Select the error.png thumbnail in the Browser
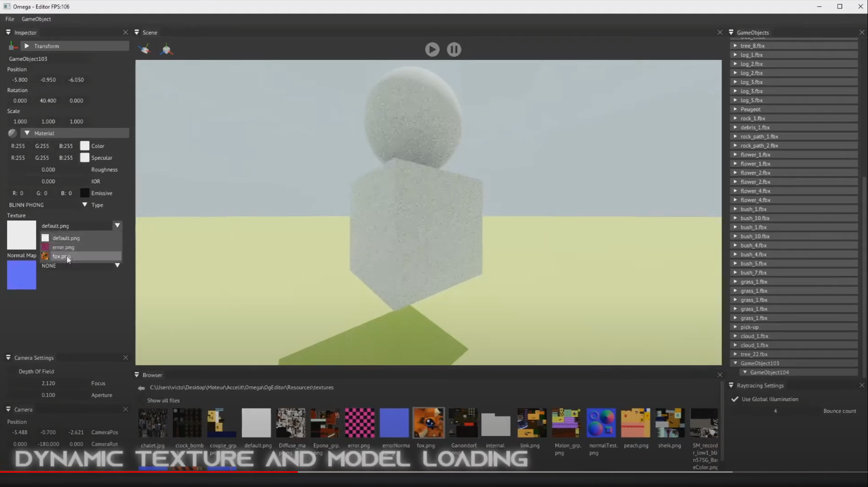The image size is (868, 487). click(x=359, y=422)
